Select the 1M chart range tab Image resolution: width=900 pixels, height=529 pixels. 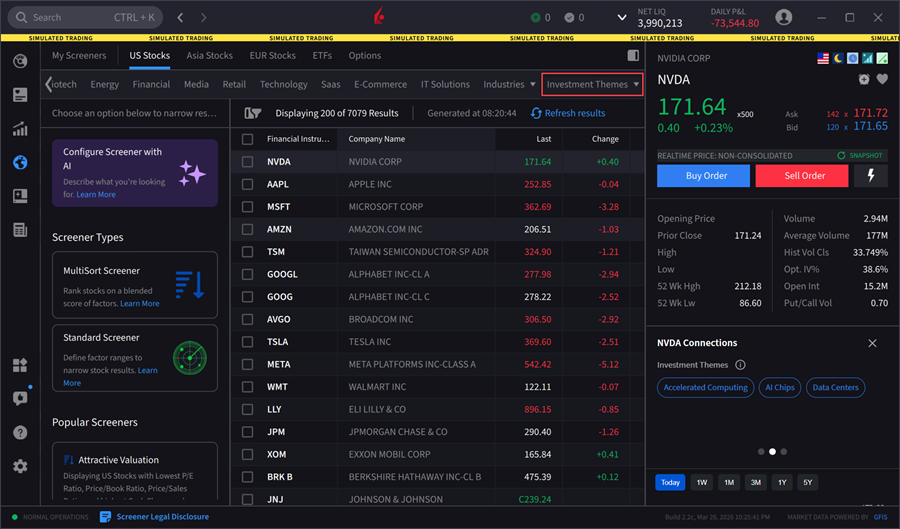[x=729, y=482]
